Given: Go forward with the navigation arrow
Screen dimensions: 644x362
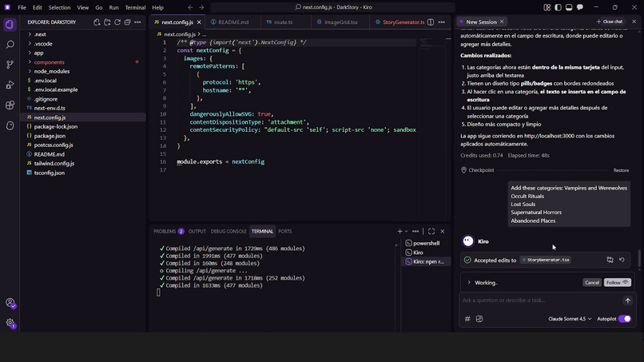Looking at the screenshot, I should coord(201,7).
